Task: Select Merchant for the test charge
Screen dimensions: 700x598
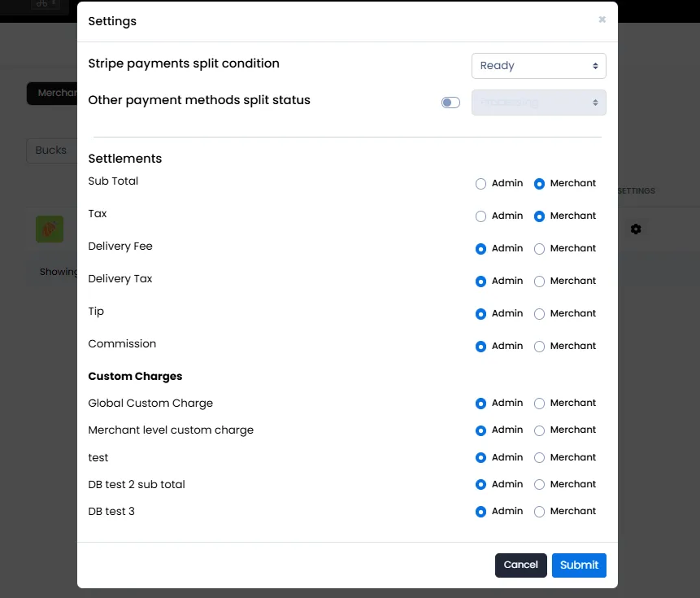Action: [x=539, y=458]
